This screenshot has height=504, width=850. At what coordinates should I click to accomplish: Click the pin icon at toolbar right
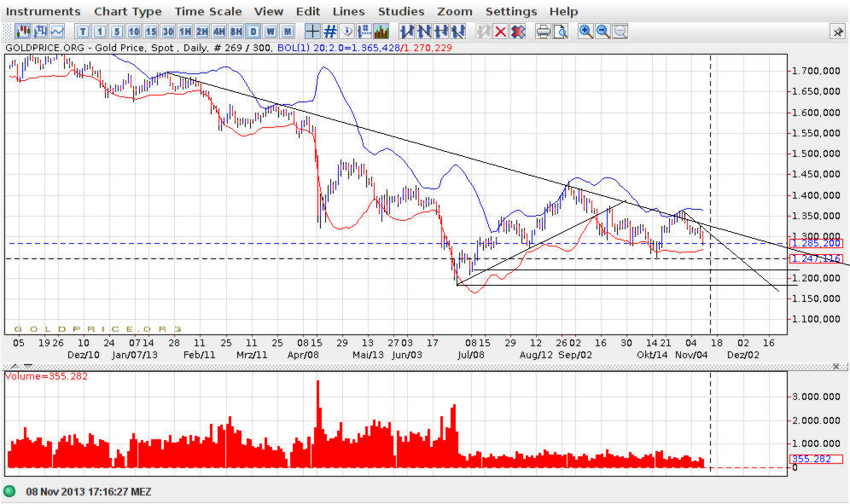click(837, 32)
